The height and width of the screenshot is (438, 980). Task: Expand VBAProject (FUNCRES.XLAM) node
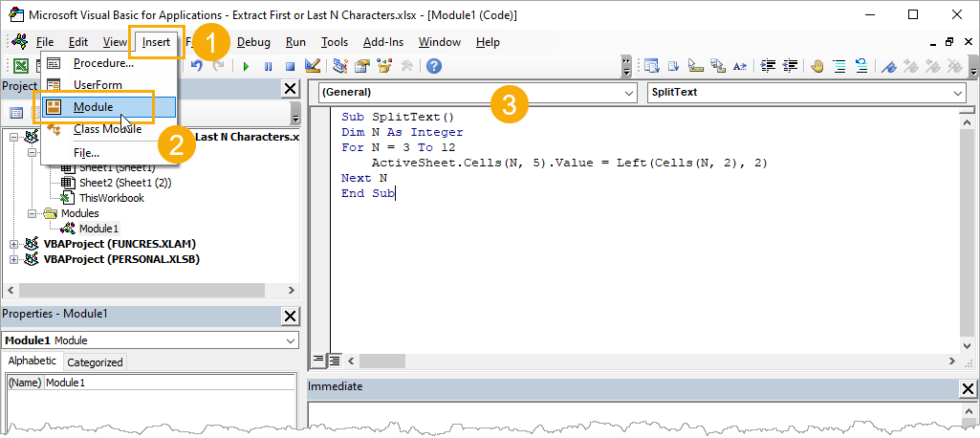[14, 244]
